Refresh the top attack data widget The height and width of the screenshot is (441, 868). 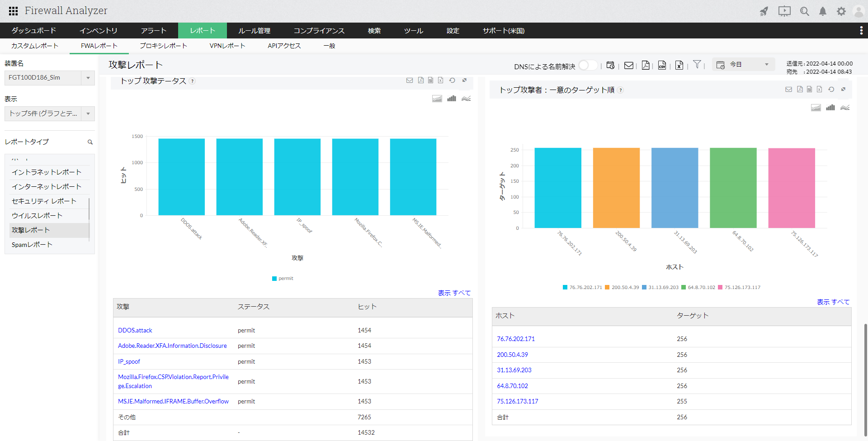point(452,81)
